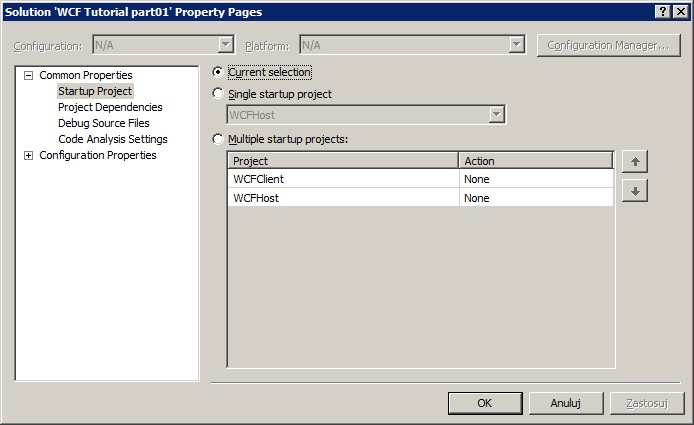Click the Anuluj cancel button

(x=566, y=403)
